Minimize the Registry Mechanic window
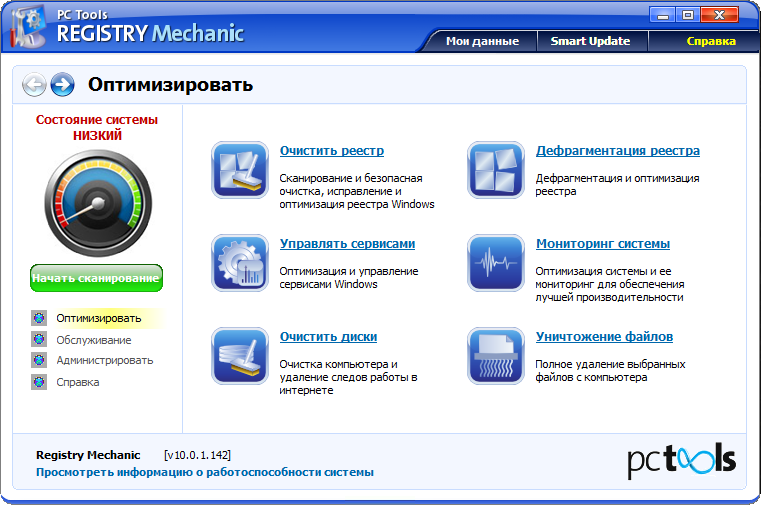Viewport: 761px width, 505px height. click(662, 16)
